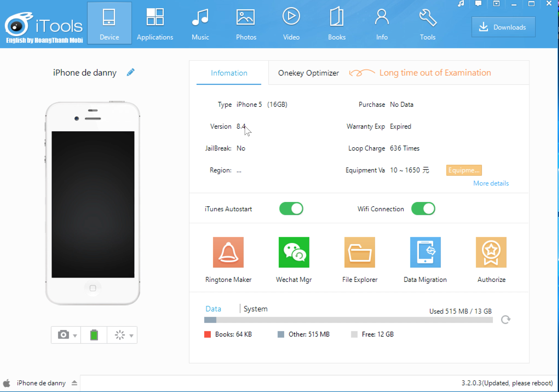559x392 pixels.
Task: Select the Infomation tab
Action: coord(229,73)
